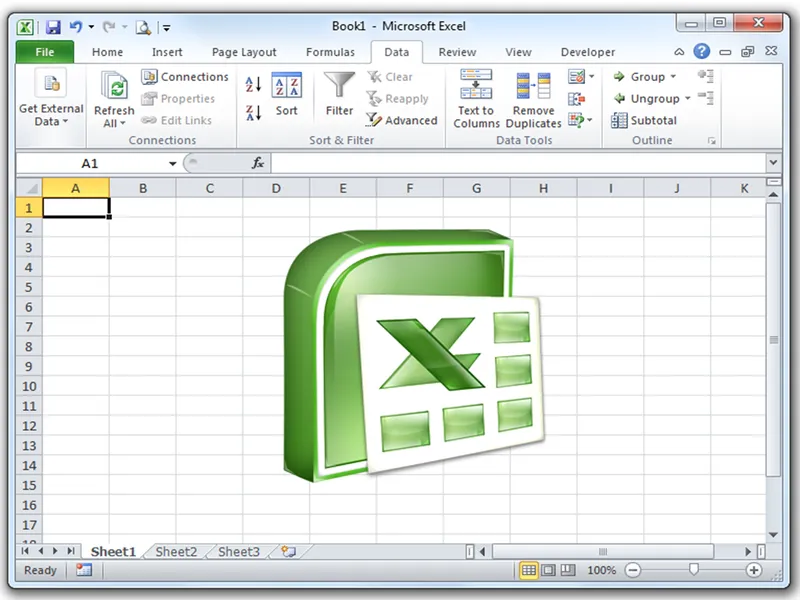Switch to Page Layout view
This screenshot has width=800, height=600.
(550, 571)
